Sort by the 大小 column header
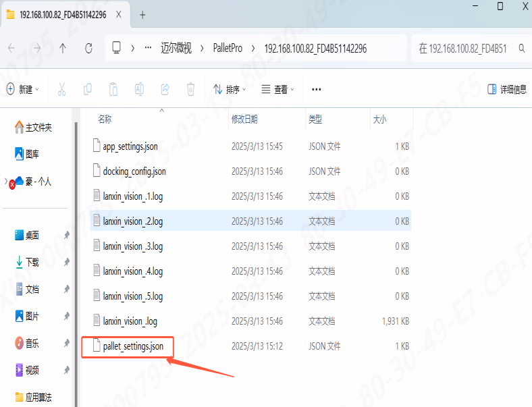Screen dimensions: 532x407 379,119
